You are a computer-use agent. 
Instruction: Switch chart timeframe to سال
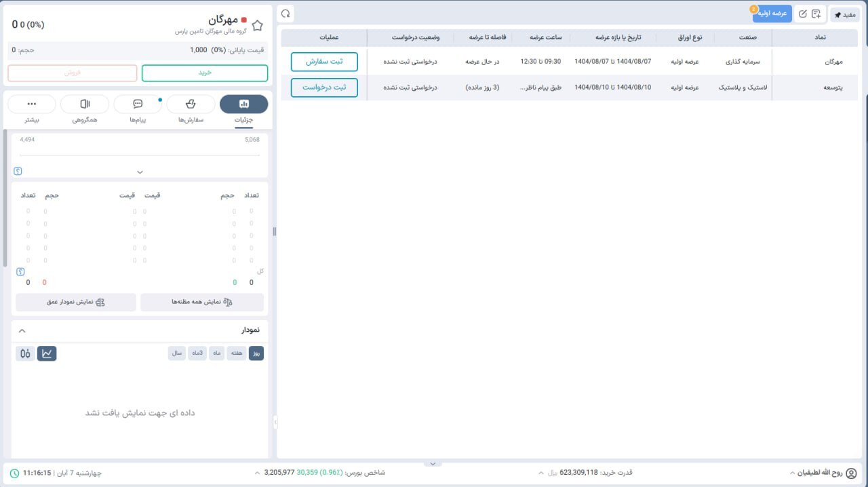176,353
